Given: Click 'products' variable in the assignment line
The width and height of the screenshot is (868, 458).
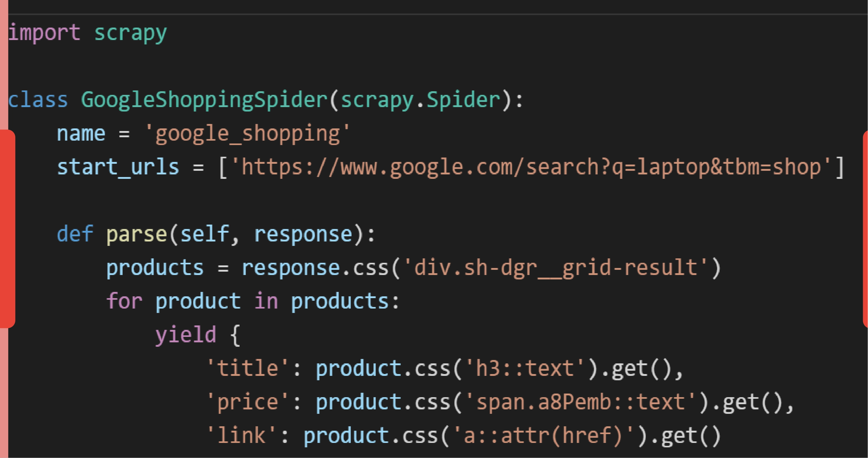Looking at the screenshot, I should (x=155, y=269).
